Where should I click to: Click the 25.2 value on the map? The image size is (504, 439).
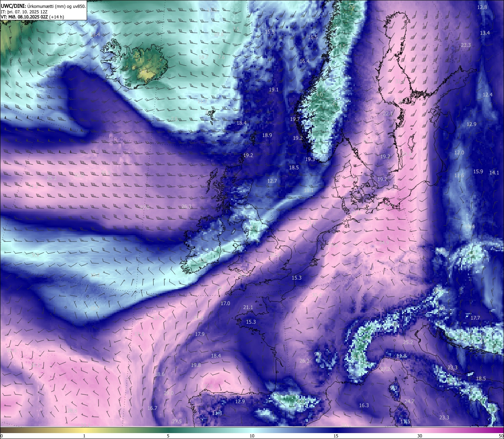[x=408, y=342]
